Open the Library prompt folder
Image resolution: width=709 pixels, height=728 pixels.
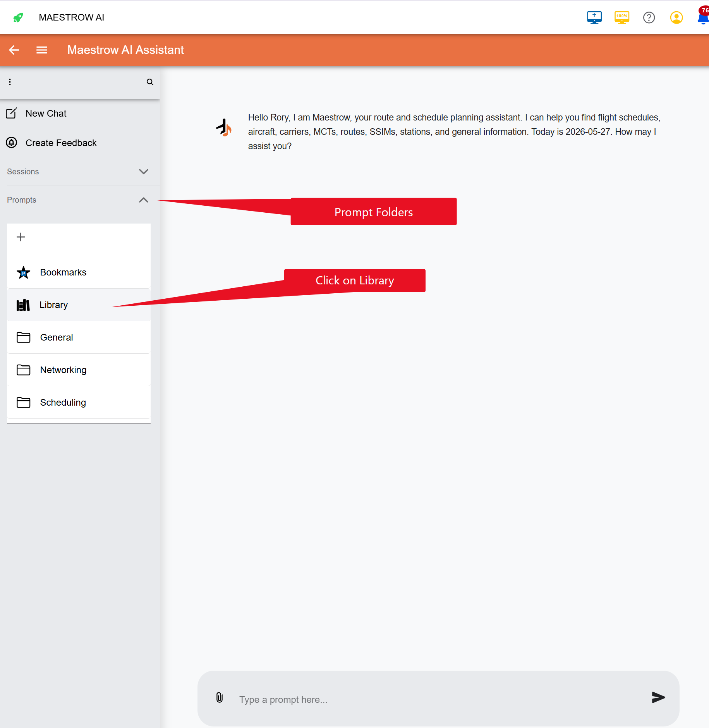point(79,305)
